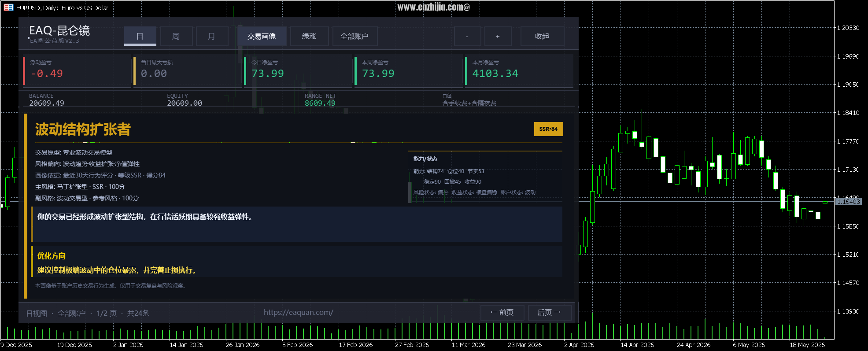868x351 pixels.
Task: Select the 当日最大亏损 card showing 0.00
Action: 188,70
